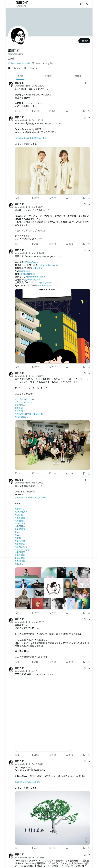The width and height of the screenshot is (98, 868).
Task: Go back using the top-left arrow
Action: click(x=9, y=4)
